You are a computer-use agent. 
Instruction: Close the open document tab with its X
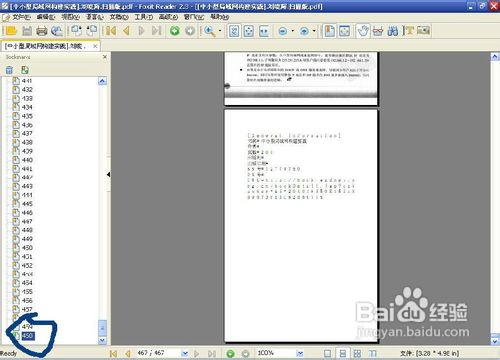click(x=95, y=46)
